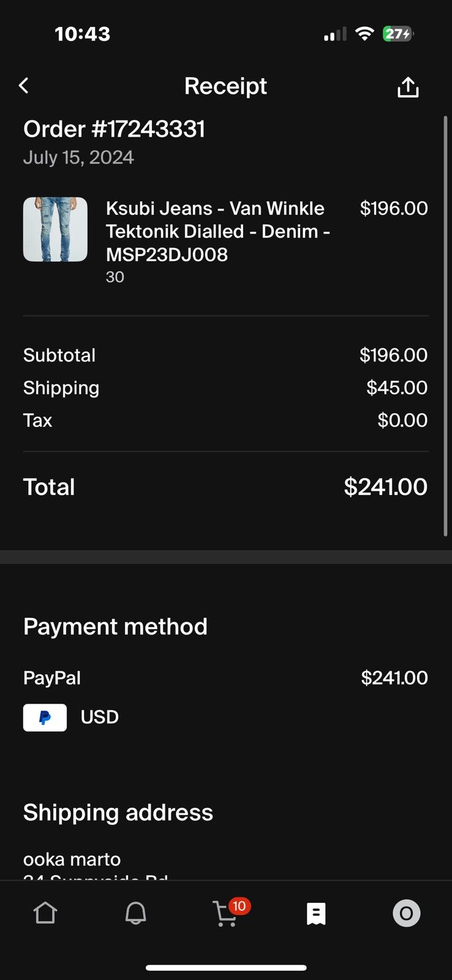Tap the share receipt icon
The height and width of the screenshot is (980, 452).
408,87
